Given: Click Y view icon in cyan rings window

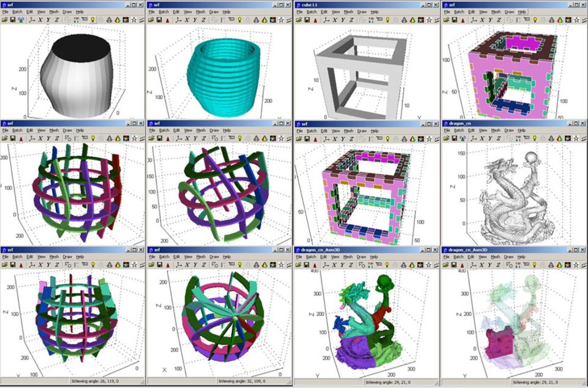Looking at the screenshot, I should point(195,19).
